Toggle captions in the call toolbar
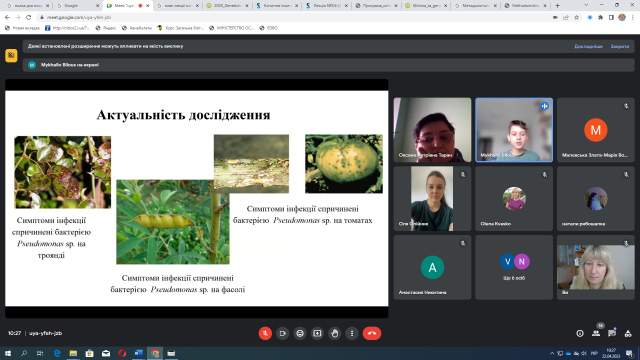Image resolution: width=640 pixels, height=360 pixels. pyautogui.click(x=300, y=333)
